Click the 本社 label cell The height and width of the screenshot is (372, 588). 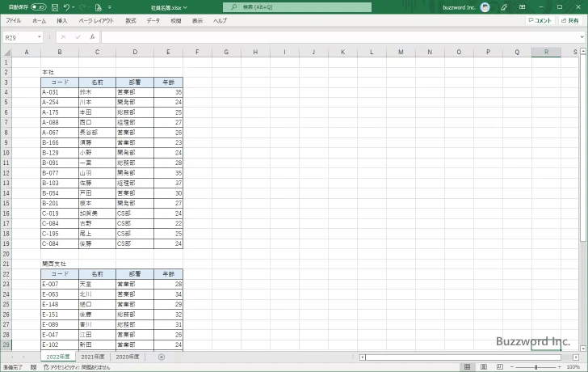pos(60,72)
